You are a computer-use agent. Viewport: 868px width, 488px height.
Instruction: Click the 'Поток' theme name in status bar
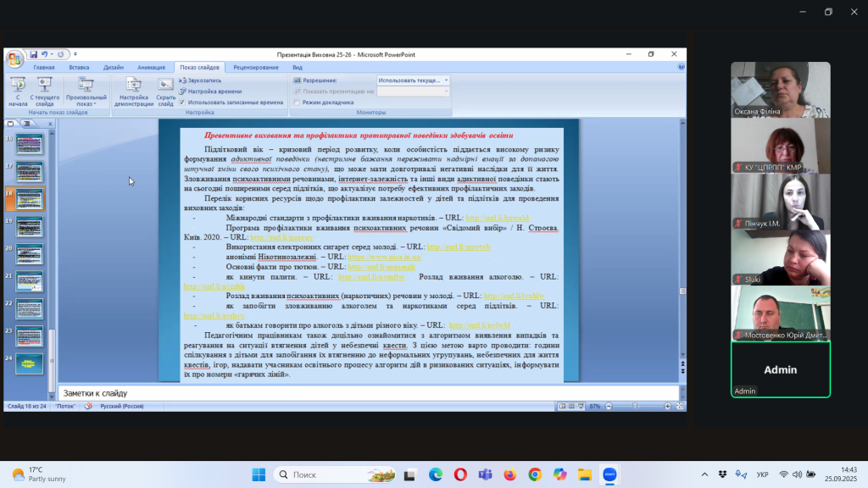(x=65, y=407)
